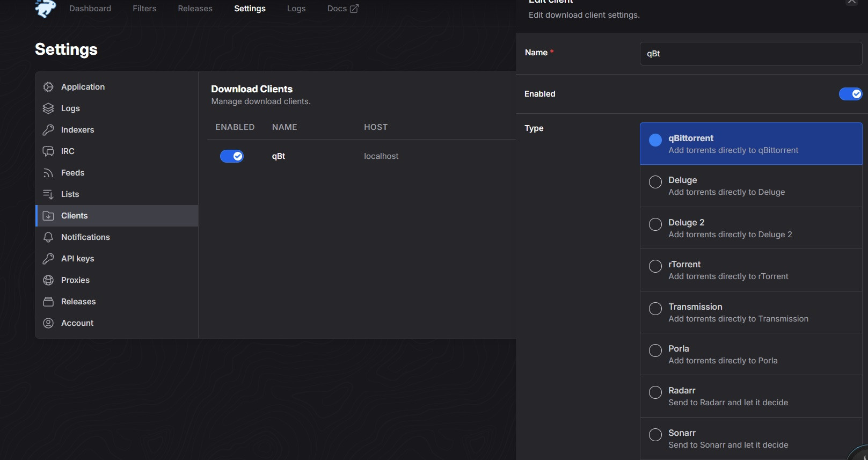Toggle the Enabled switch in edit panel
This screenshot has height=460, width=868.
coord(851,94)
